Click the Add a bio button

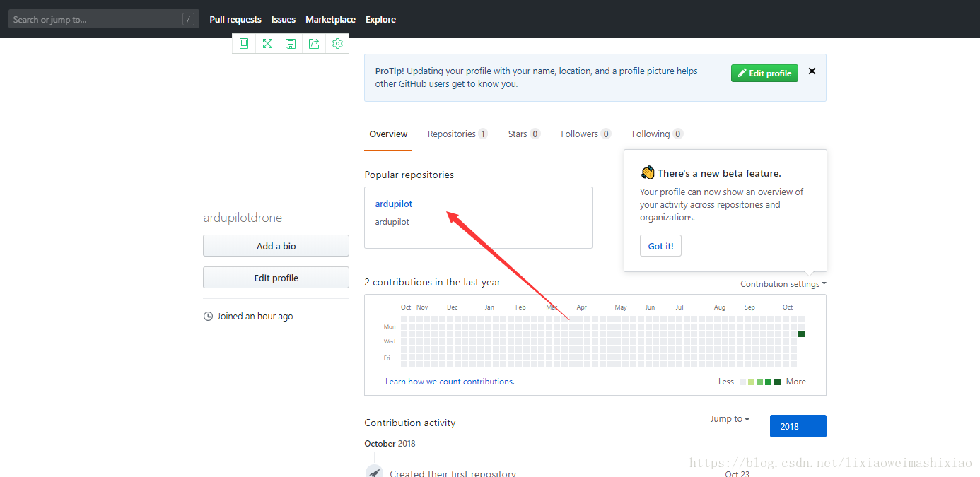tap(276, 246)
